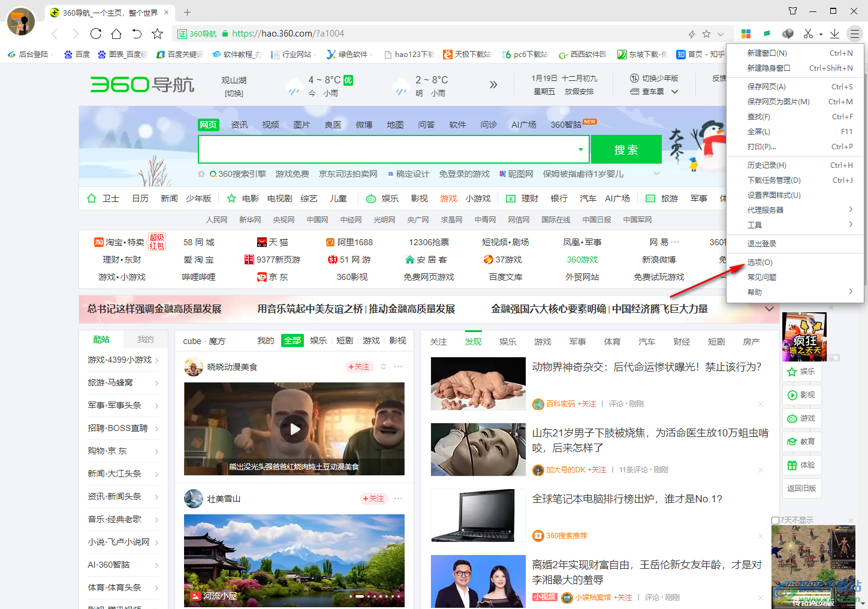Select 退出登录 menu item
Screen dimensions: 868x609
tap(795, 243)
